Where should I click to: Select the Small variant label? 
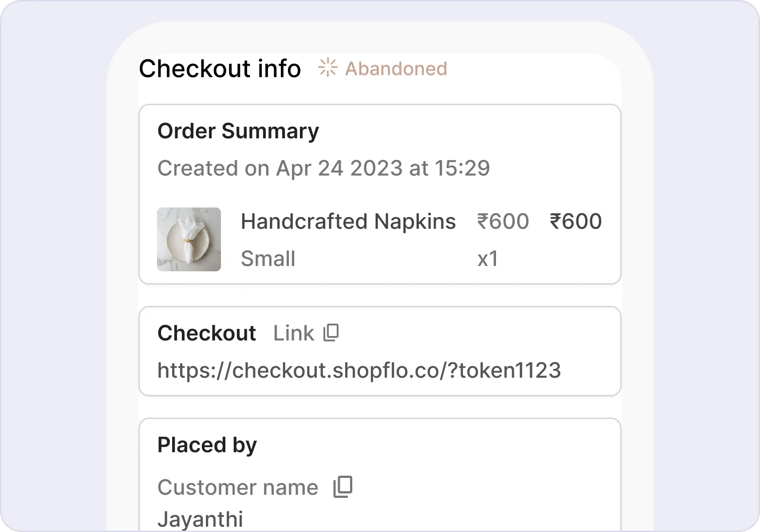[x=268, y=258]
